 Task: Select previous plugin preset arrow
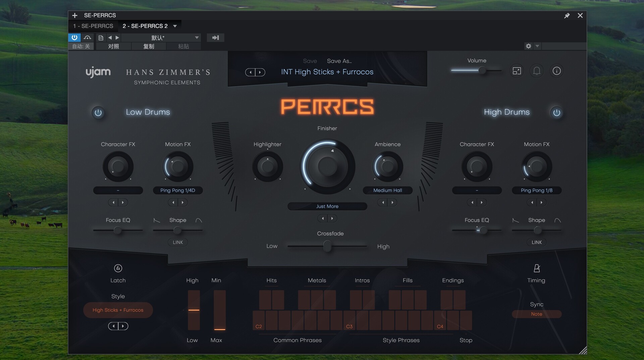pos(250,72)
